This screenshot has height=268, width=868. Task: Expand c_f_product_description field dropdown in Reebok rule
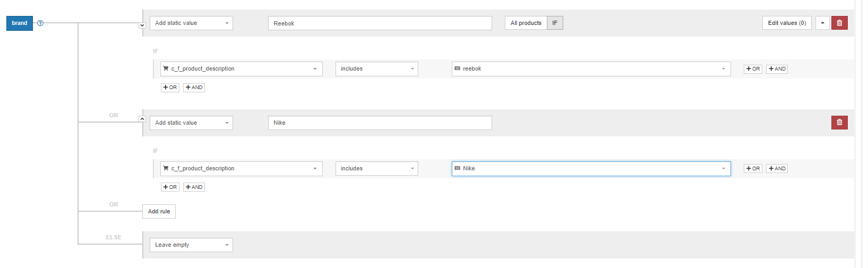click(241, 69)
